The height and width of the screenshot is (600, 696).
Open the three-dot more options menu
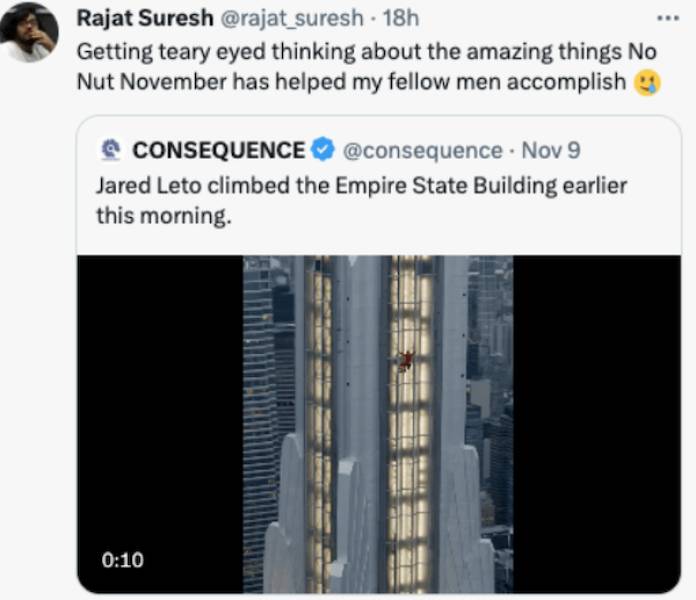pyautogui.click(x=667, y=20)
